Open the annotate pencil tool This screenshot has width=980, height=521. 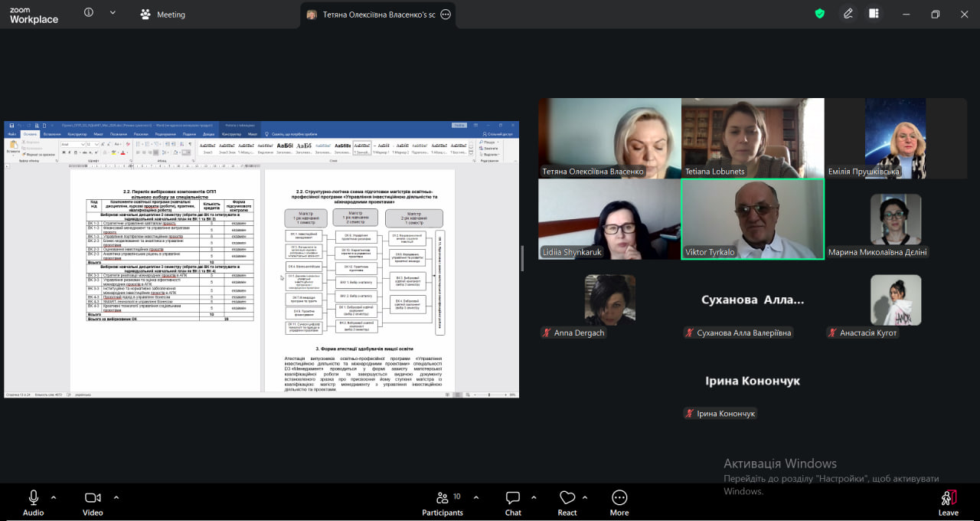click(x=848, y=14)
